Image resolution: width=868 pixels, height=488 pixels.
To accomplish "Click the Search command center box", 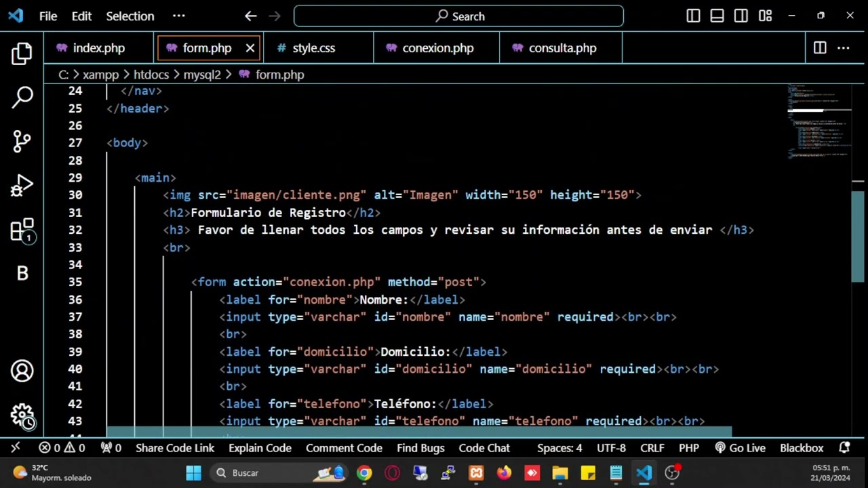I will [458, 16].
